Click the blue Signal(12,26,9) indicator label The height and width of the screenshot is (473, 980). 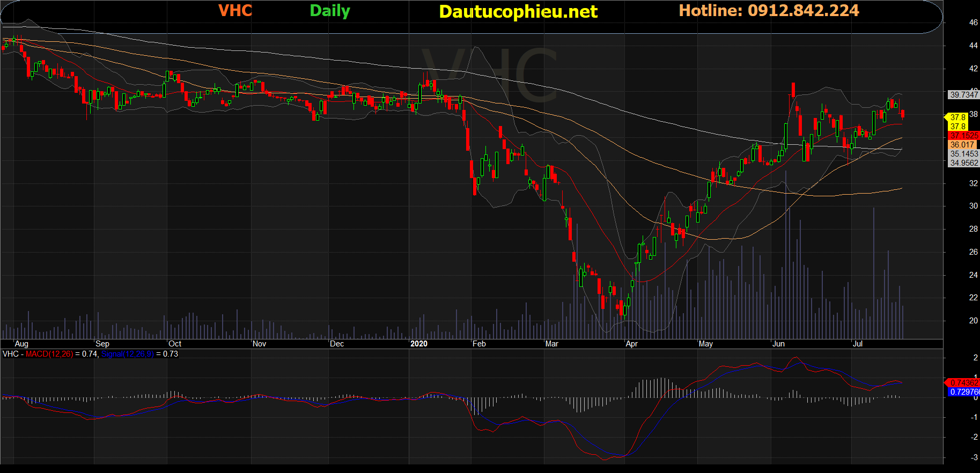point(127,354)
